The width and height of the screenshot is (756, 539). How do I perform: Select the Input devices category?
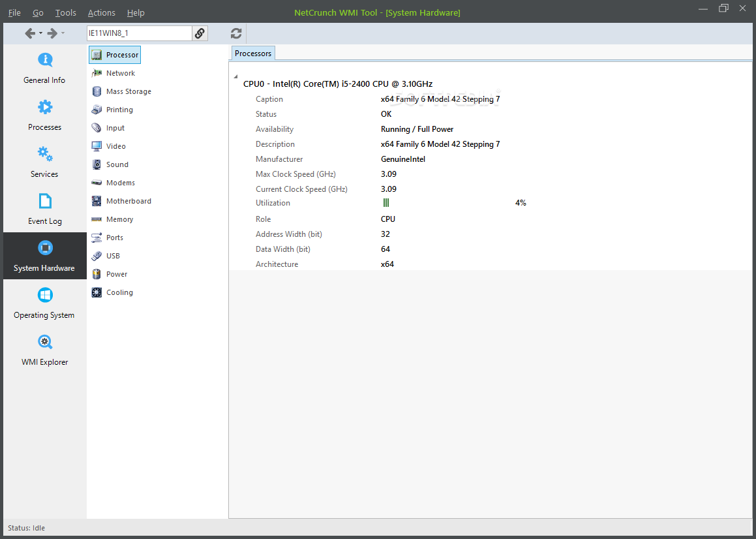108,129
